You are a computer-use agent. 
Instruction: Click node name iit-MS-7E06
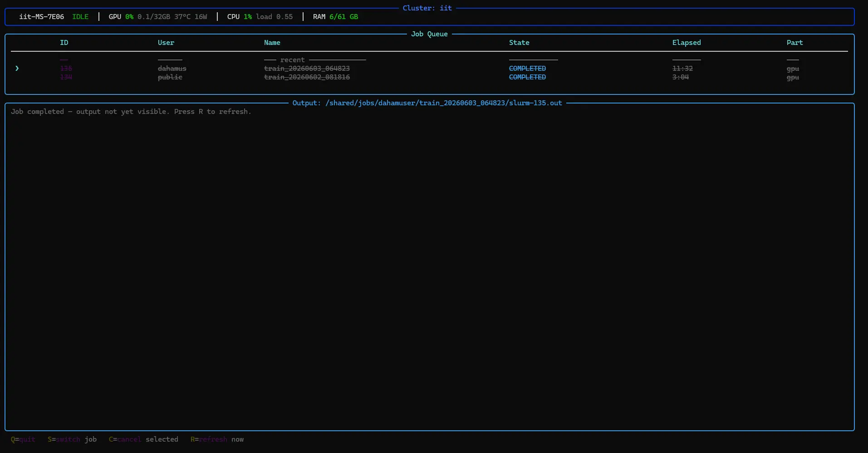click(41, 17)
